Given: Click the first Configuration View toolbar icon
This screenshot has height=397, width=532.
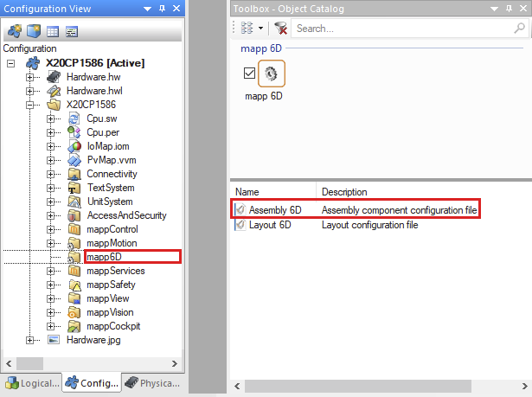Looking at the screenshot, I should (14, 31).
